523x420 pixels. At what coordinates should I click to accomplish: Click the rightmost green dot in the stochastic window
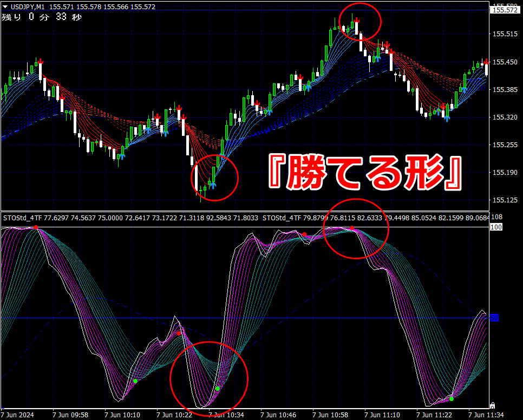(x=452, y=399)
